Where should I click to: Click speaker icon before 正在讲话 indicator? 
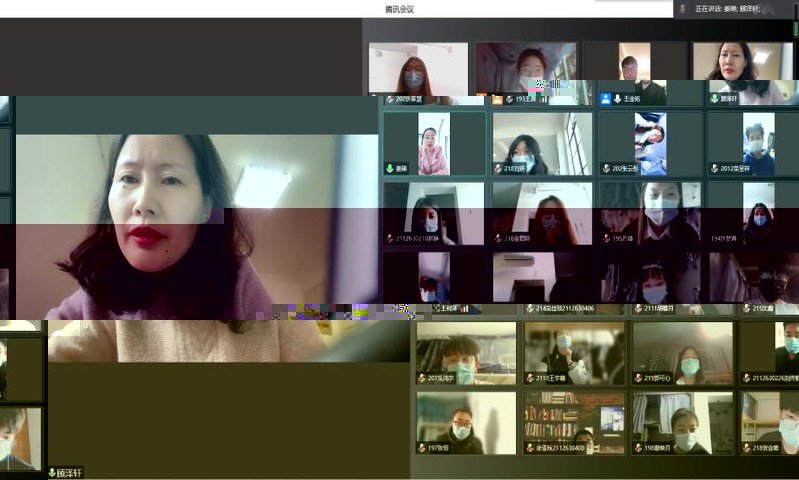pos(683,9)
